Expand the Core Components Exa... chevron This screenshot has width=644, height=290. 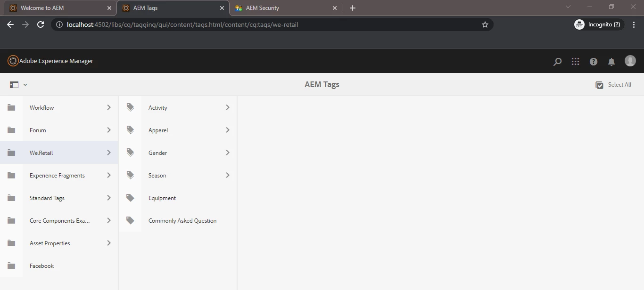(x=109, y=220)
